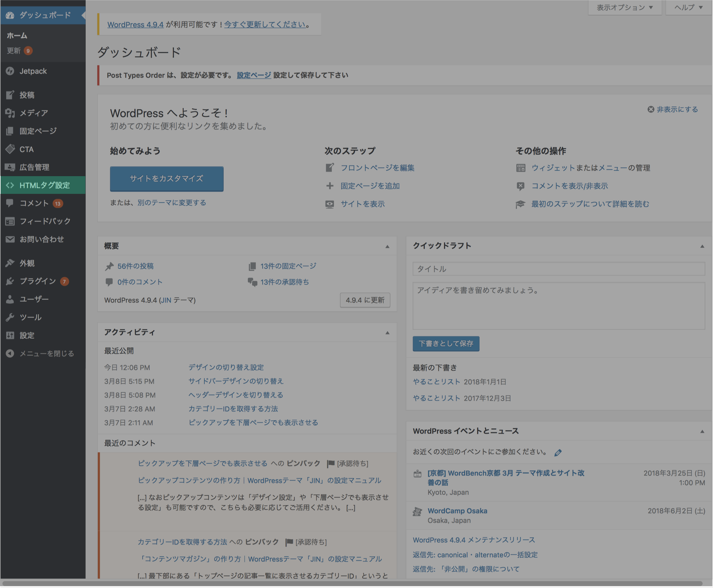Click the plus icon beside 固定ページを追加

[330, 186]
